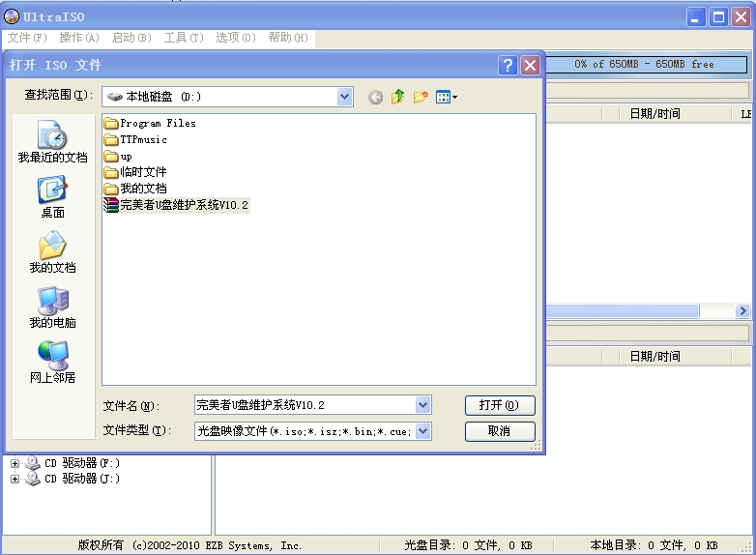Jump to the Desktop (桌面) shortcut
This screenshot has height=555, width=756.
pos(52,197)
